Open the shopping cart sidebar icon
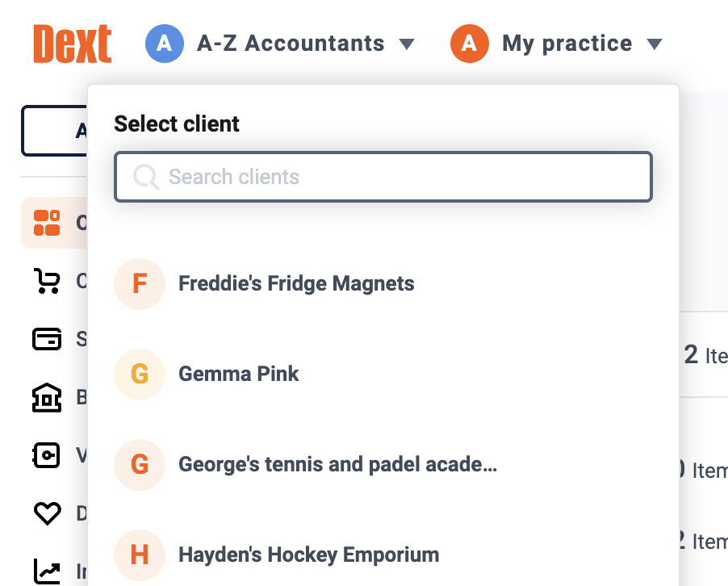Screen dimensions: 728x586 [x=47, y=281]
